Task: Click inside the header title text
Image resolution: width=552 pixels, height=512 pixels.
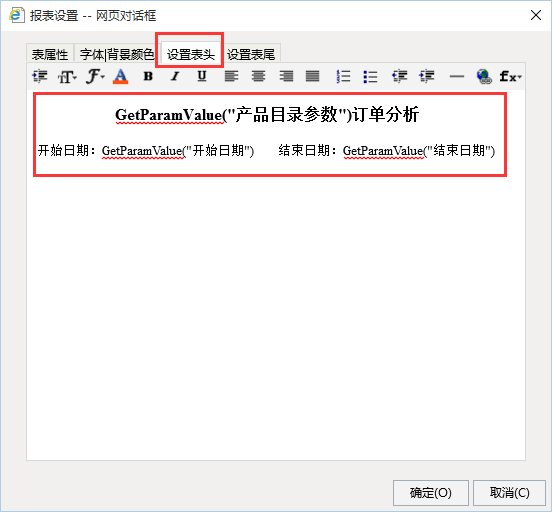Action: 267,115
